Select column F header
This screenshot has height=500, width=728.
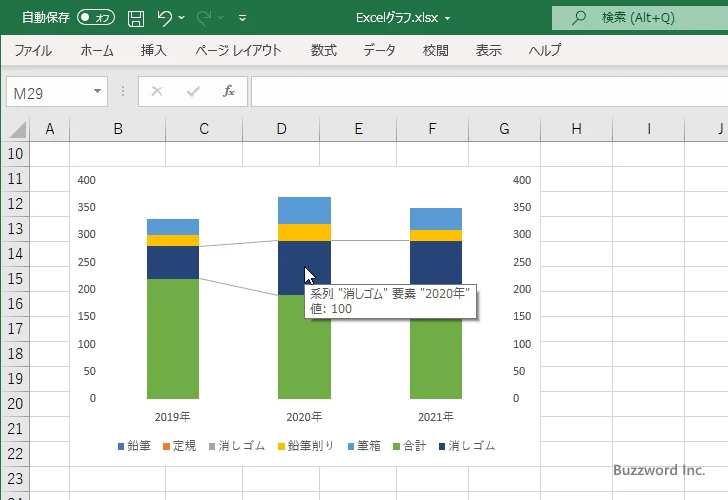(432, 129)
